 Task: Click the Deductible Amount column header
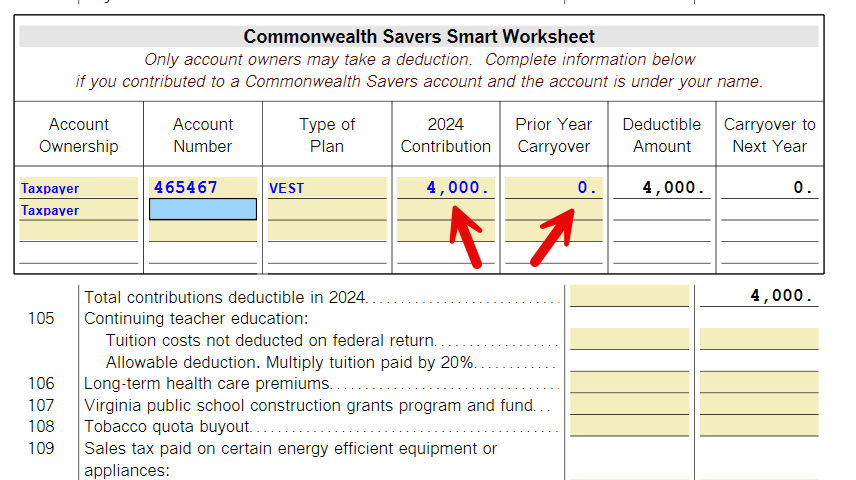(662, 135)
